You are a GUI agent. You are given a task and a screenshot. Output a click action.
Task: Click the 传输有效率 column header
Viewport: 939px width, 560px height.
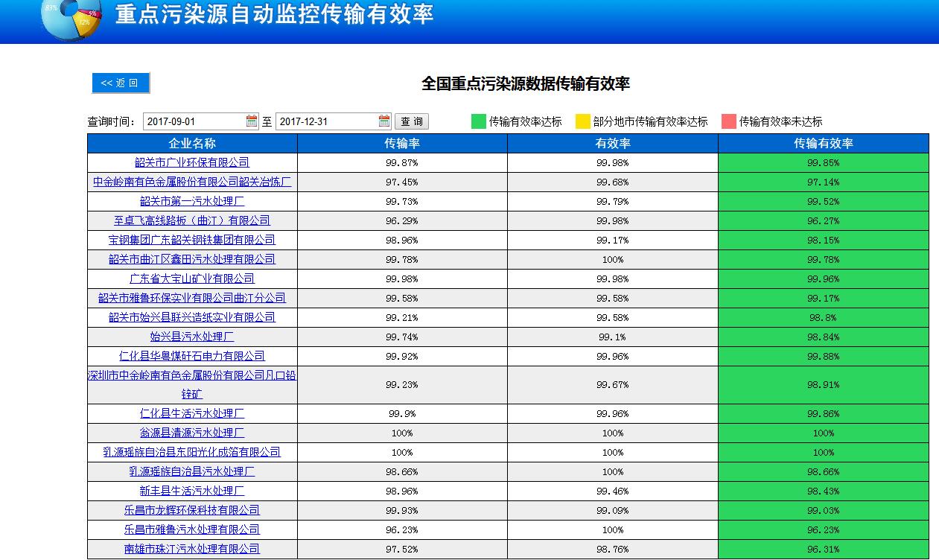coord(824,143)
